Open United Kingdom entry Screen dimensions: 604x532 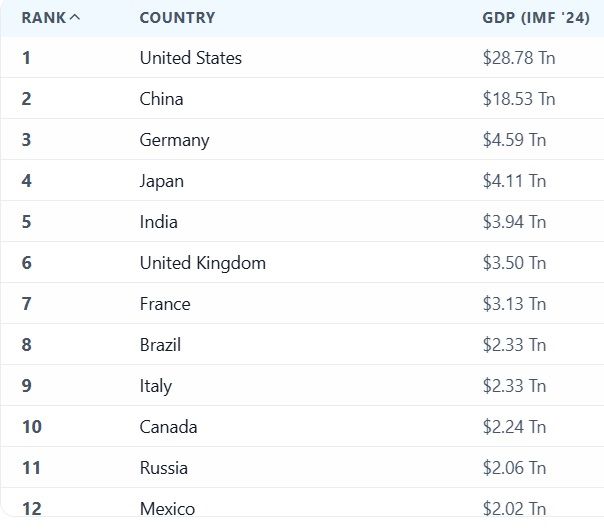click(203, 263)
